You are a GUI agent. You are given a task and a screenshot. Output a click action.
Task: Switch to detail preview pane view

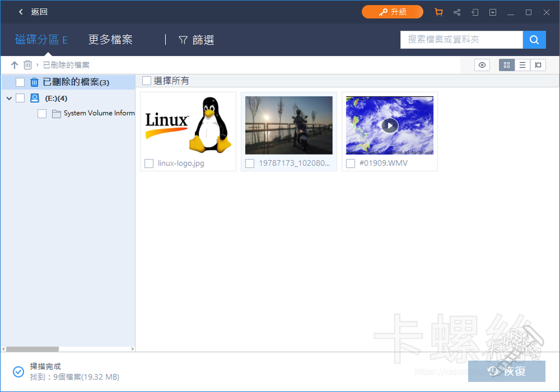pyautogui.click(x=538, y=65)
